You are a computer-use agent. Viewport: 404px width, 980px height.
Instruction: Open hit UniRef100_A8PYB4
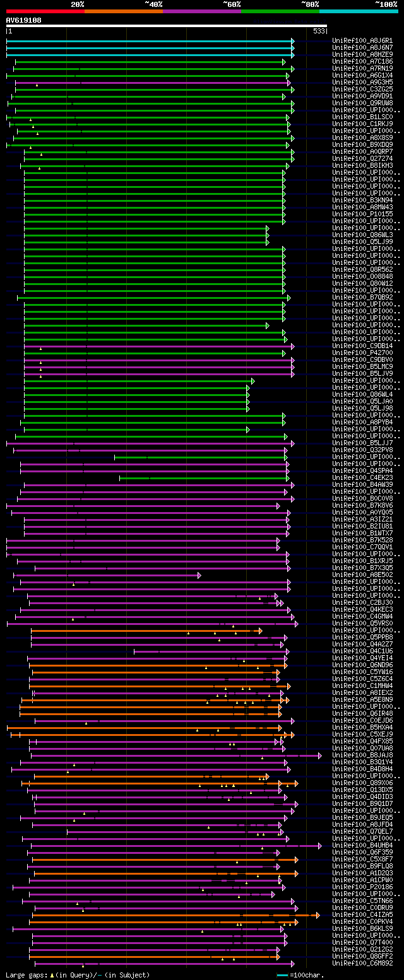(x=362, y=423)
